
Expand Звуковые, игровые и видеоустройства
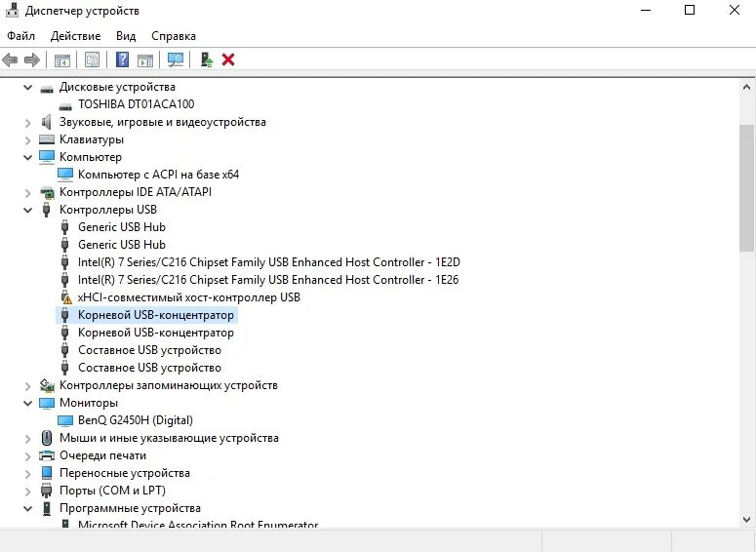(28, 123)
